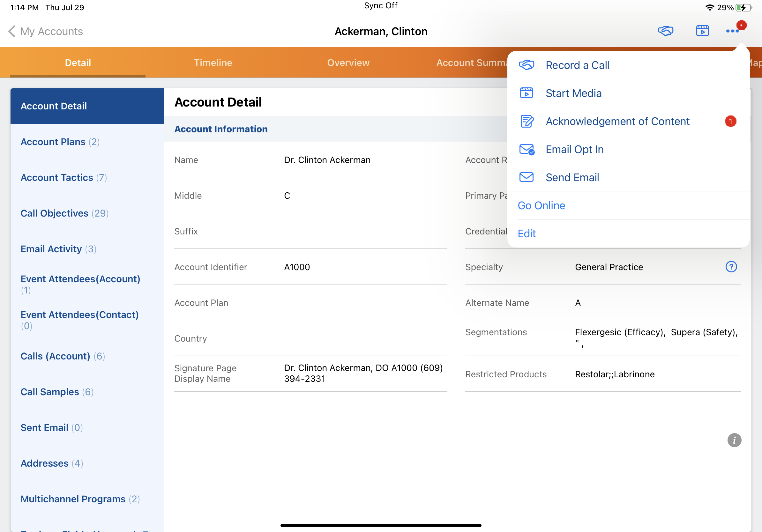Tap the Acknowledgement of Content pencil icon

pos(527,122)
